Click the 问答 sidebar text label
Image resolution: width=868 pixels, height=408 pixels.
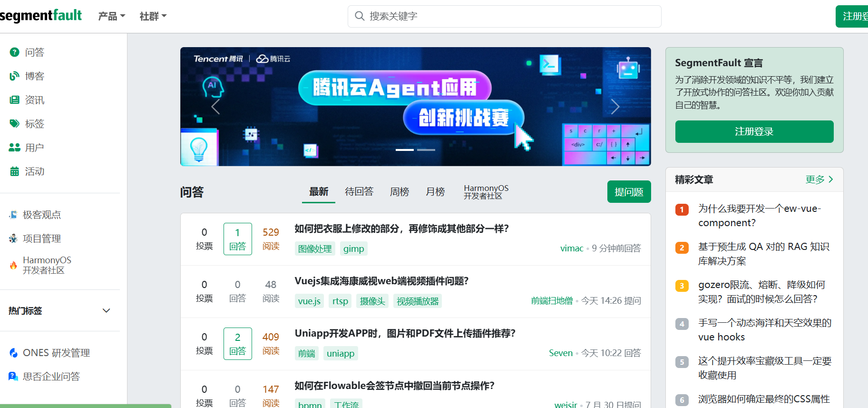click(35, 52)
